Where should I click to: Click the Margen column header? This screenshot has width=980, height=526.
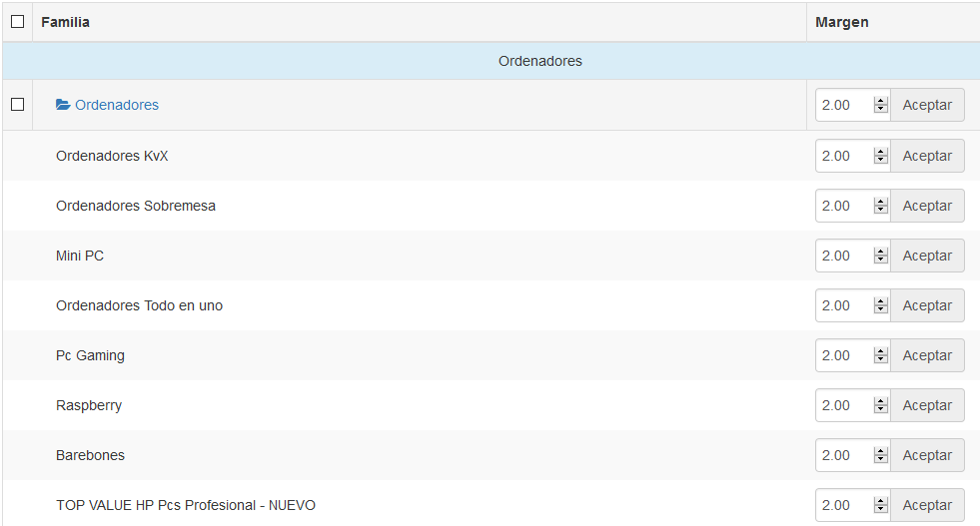[841, 22]
